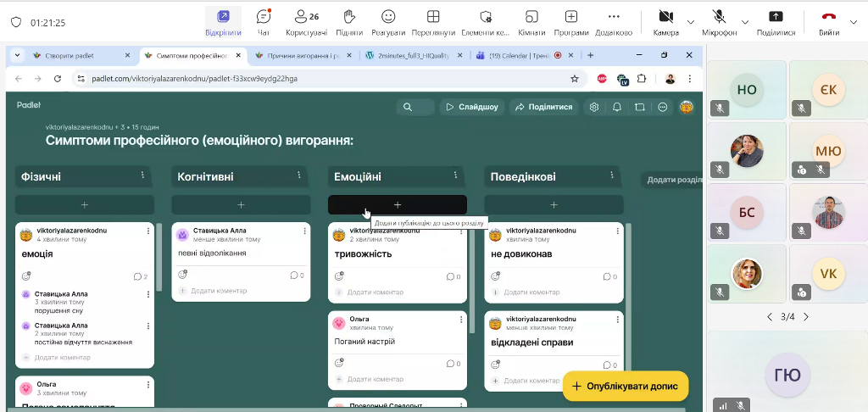Open Padlet settings gear icon
868x412 pixels.
click(594, 107)
